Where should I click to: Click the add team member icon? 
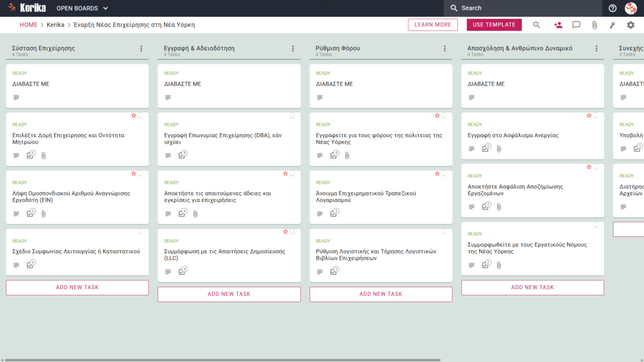coord(558,25)
